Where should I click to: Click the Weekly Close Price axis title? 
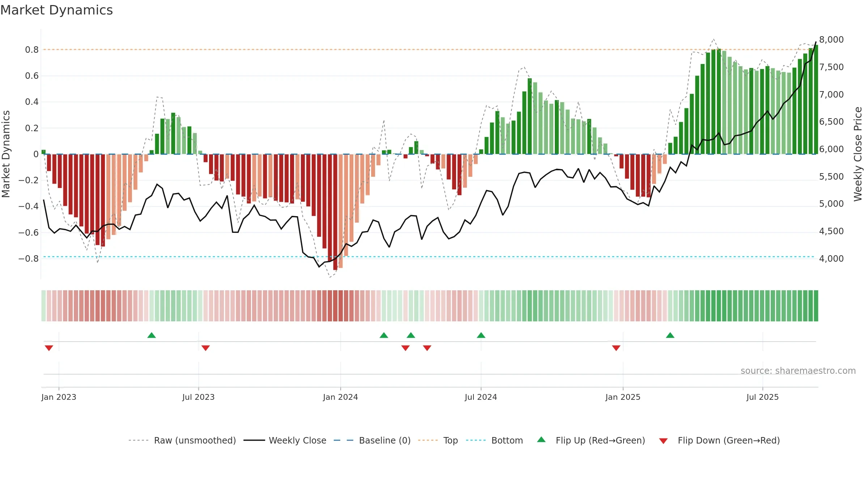(858, 154)
